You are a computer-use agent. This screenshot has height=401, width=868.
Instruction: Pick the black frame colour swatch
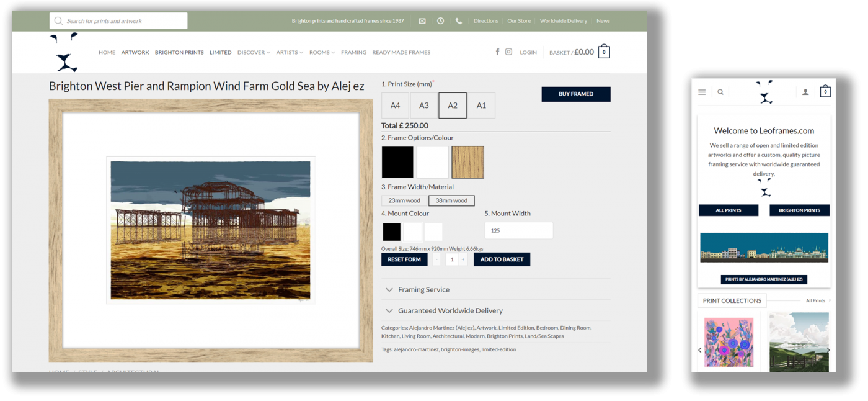(x=397, y=162)
